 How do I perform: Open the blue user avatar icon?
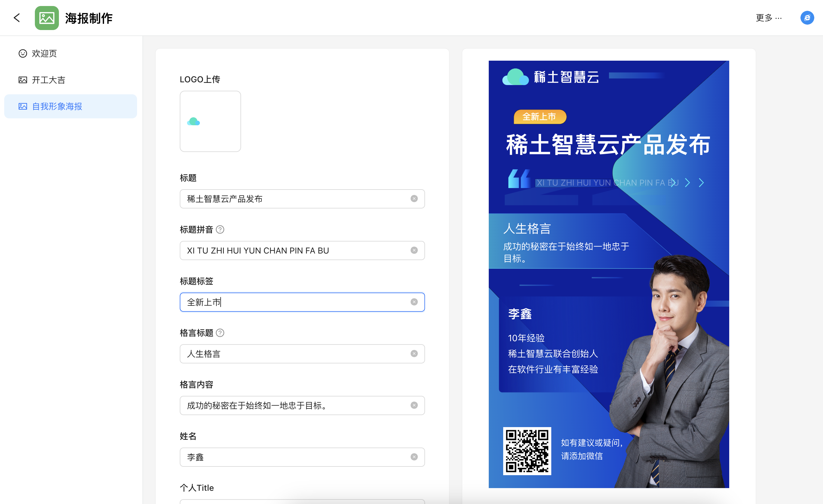click(807, 18)
